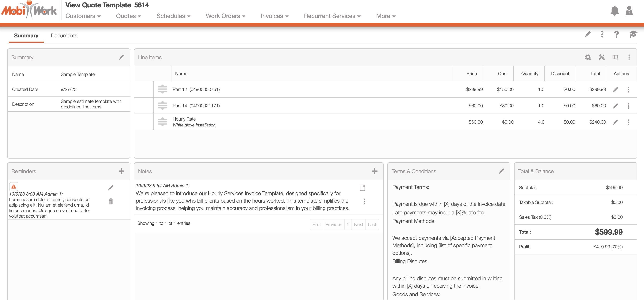Open the user profile icon
The width and height of the screenshot is (644, 300).
click(629, 11)
